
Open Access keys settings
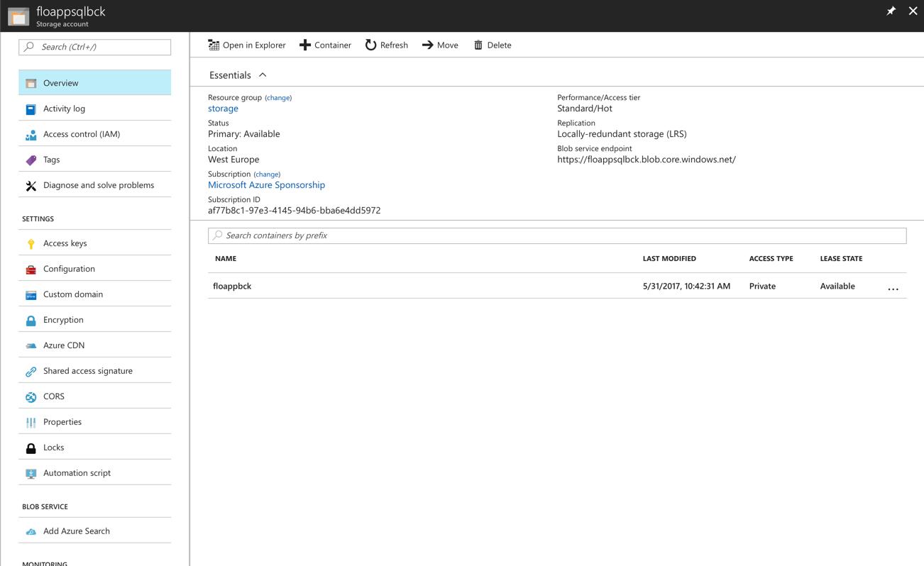click(x=95, y=243)
